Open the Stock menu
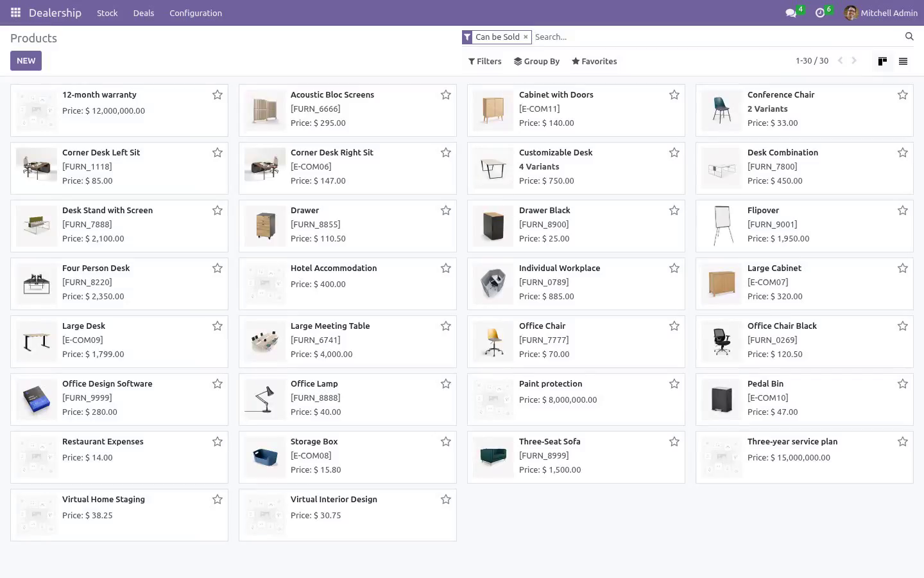Image resolution: width=924 pixels, height=578 pixels. [107, 13]
